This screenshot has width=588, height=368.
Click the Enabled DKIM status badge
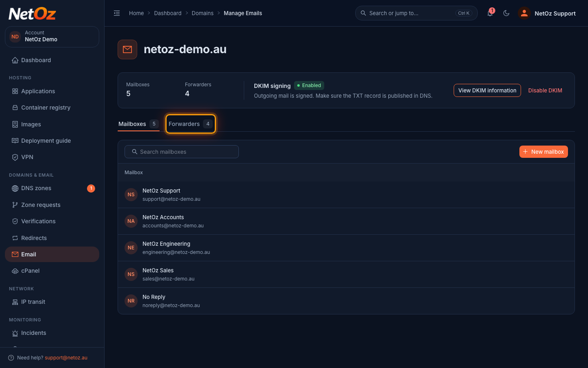click(309, 85)
